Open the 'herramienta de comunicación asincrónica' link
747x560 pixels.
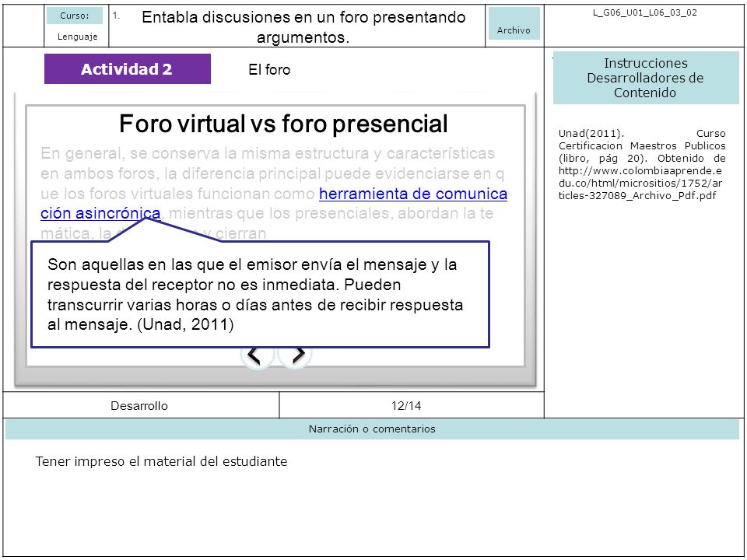[x=412, y=194]
